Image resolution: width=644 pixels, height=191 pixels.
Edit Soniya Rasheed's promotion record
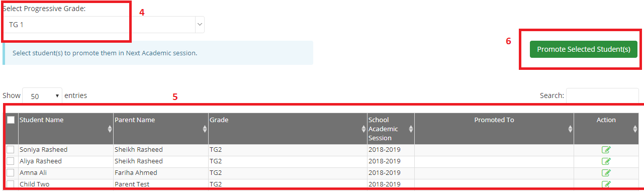[606, 150]
